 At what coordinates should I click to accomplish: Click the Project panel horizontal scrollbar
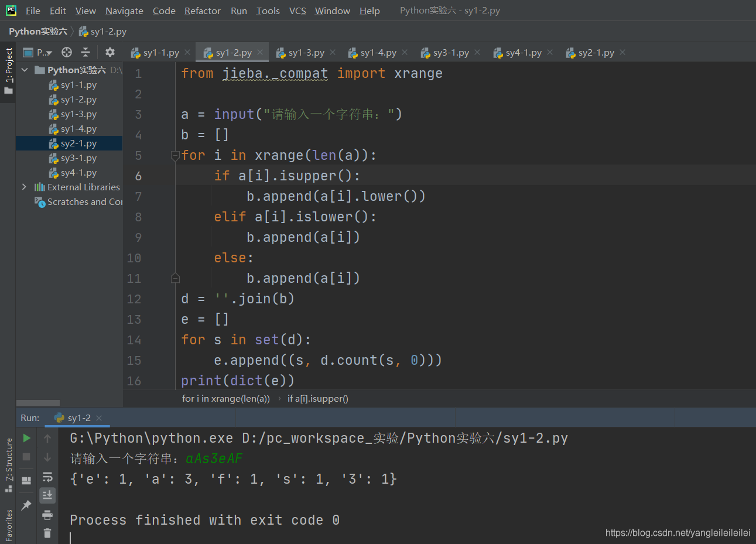pos(38,403)
